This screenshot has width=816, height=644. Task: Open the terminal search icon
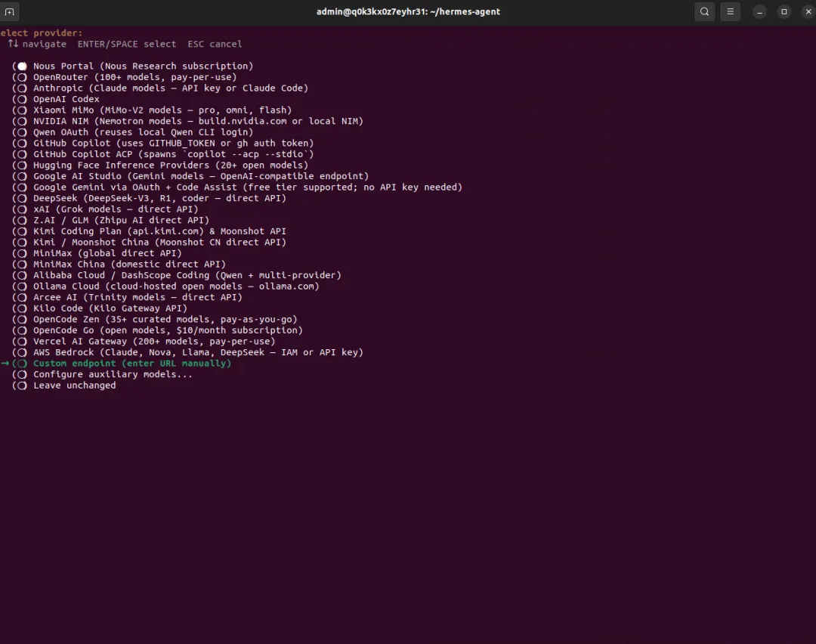704,11
